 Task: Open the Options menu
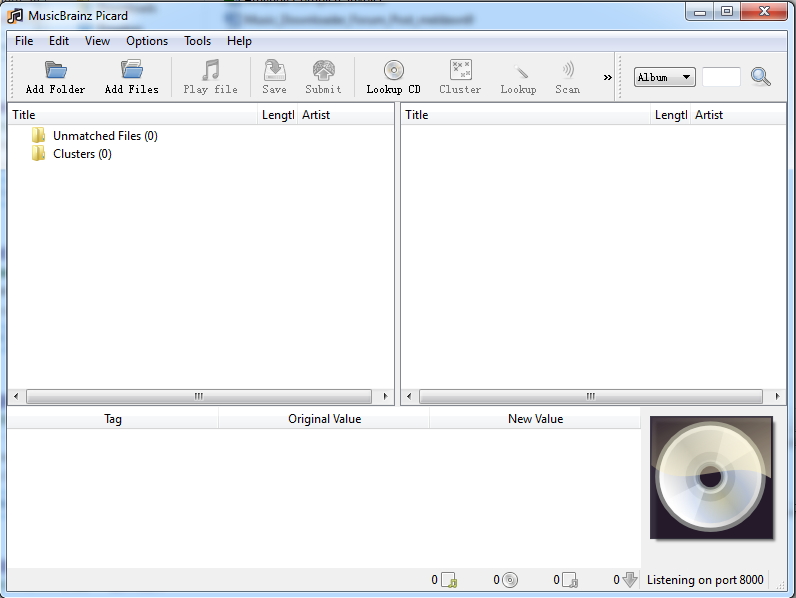pos(147,41)
